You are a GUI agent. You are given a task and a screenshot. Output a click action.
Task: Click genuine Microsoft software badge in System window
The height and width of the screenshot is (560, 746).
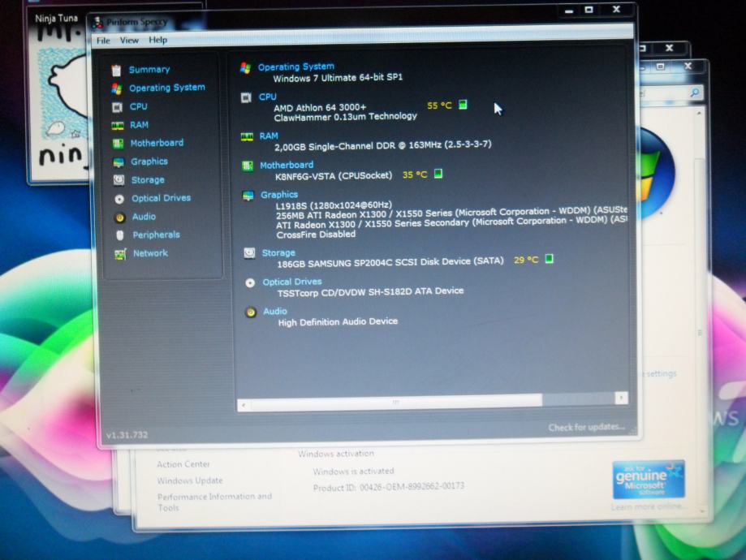click(x=649, y=479)
